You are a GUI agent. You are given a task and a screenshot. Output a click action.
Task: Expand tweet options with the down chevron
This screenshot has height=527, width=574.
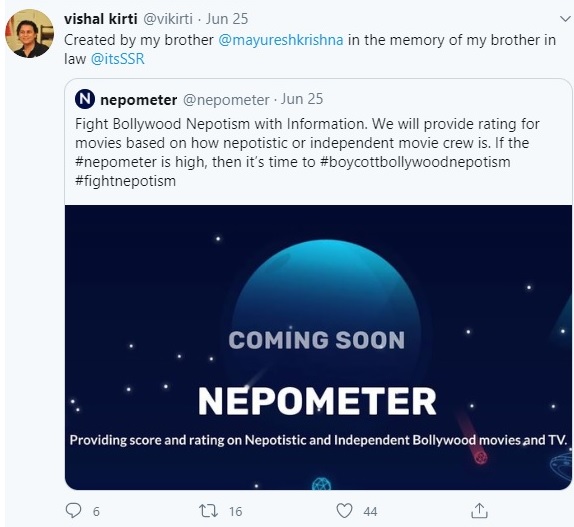point(566,18)
